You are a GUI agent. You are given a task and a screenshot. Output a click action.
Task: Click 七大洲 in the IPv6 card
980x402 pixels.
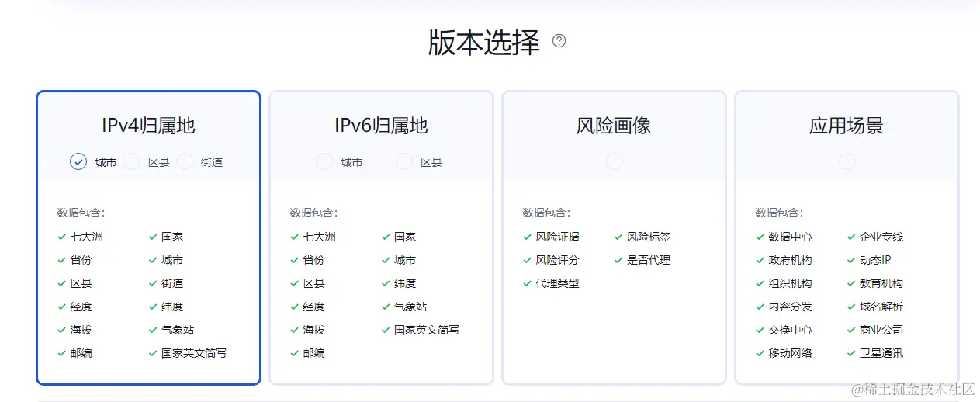(x=319, y=237)
